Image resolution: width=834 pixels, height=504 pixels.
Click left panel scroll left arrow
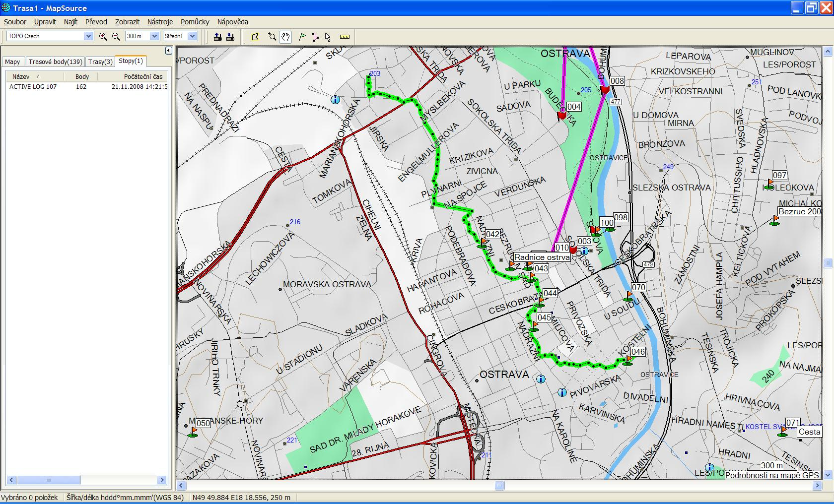tap(11, 480)
